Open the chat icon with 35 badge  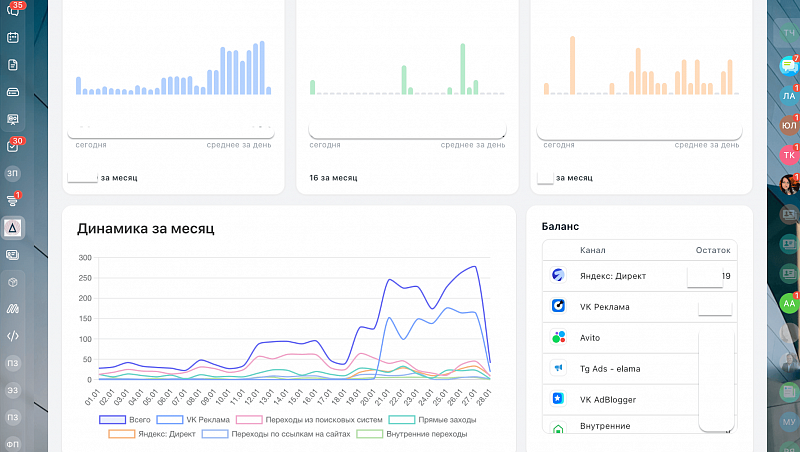click(x=13, y=11)
